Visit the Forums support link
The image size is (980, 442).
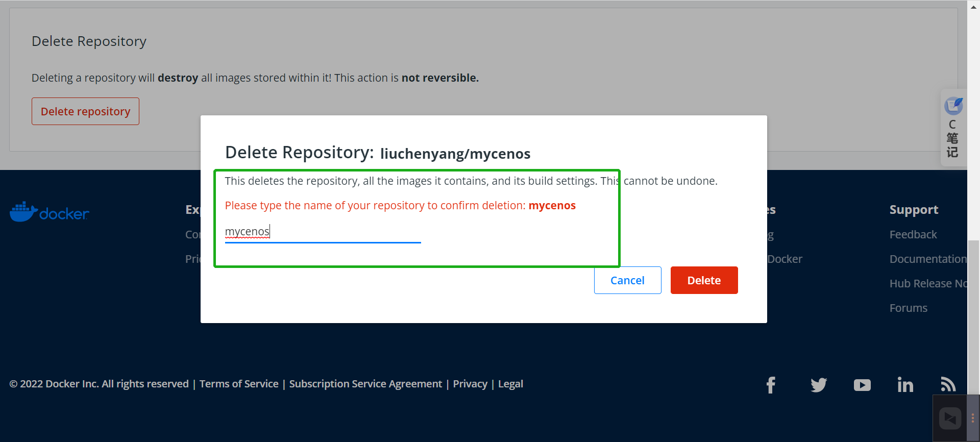click(908, 308)
